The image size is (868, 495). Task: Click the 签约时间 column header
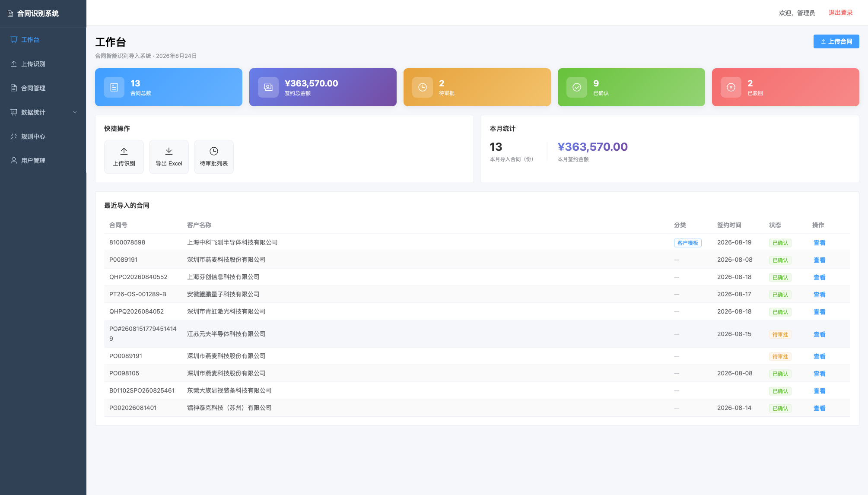pyautogui.click(x=729, y=225)
